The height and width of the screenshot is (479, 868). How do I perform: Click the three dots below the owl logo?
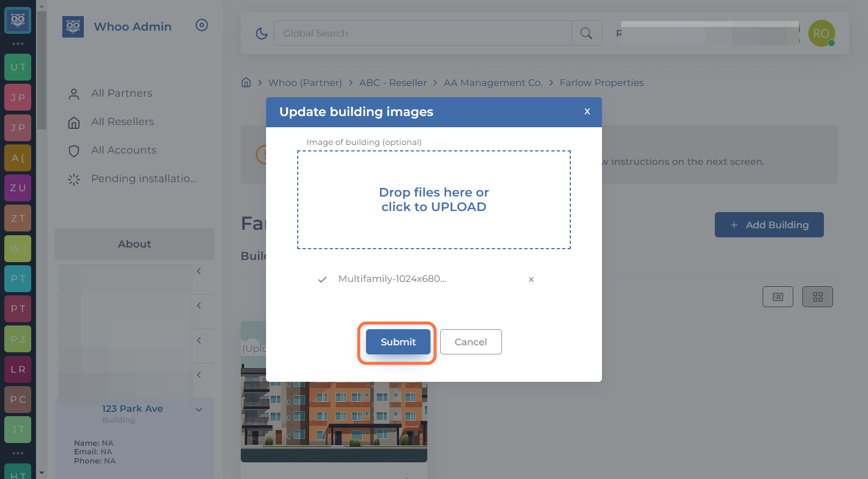click(18, 43)
